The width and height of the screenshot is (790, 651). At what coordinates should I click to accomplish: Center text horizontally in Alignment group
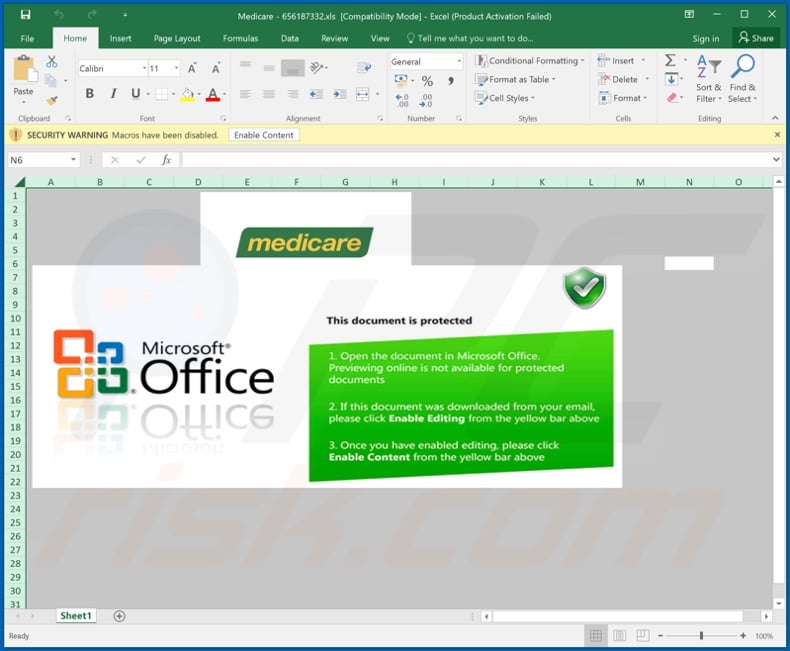click(269, 94)
